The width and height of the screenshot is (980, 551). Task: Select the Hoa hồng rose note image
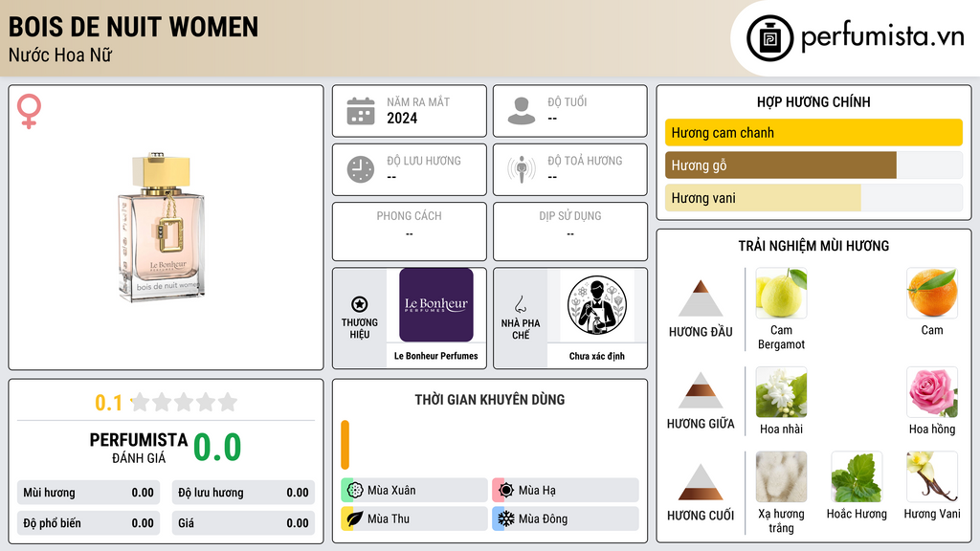coord(932,392)
